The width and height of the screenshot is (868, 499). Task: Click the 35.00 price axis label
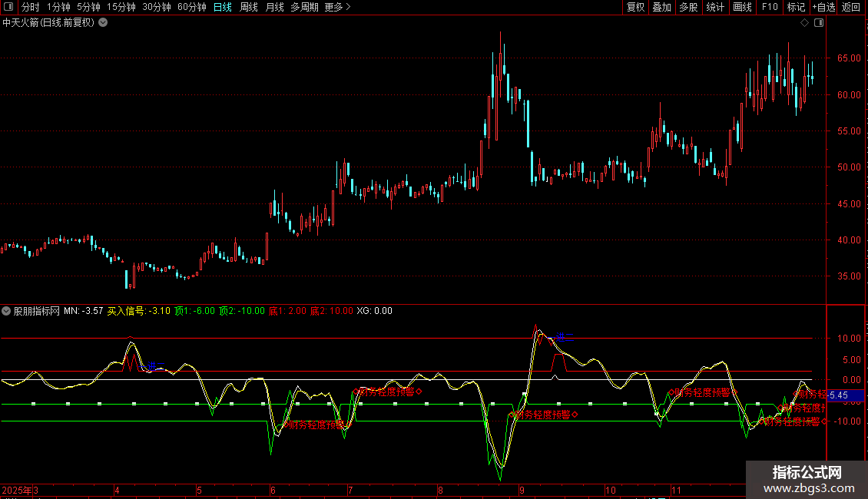849,276
